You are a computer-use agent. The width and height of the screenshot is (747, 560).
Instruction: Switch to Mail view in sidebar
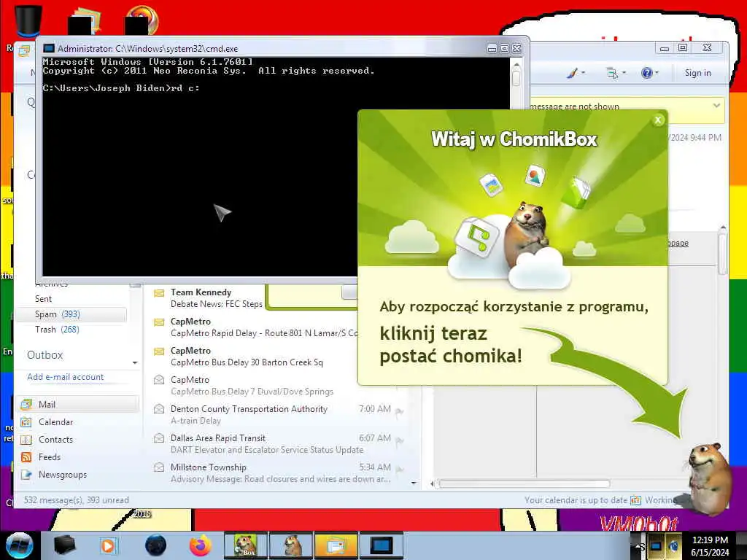[x=79, y=404]
